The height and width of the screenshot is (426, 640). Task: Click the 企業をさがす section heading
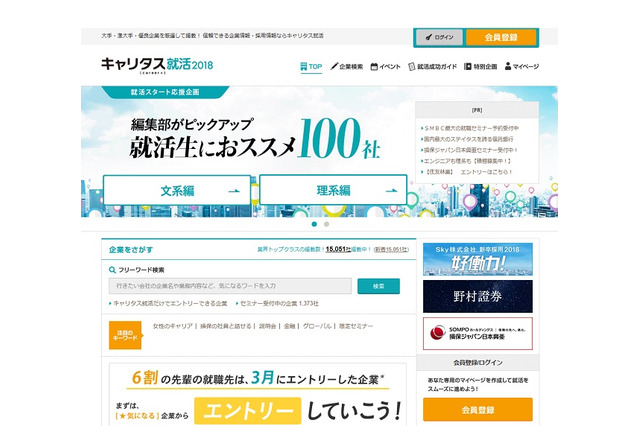tap(131, 250)
